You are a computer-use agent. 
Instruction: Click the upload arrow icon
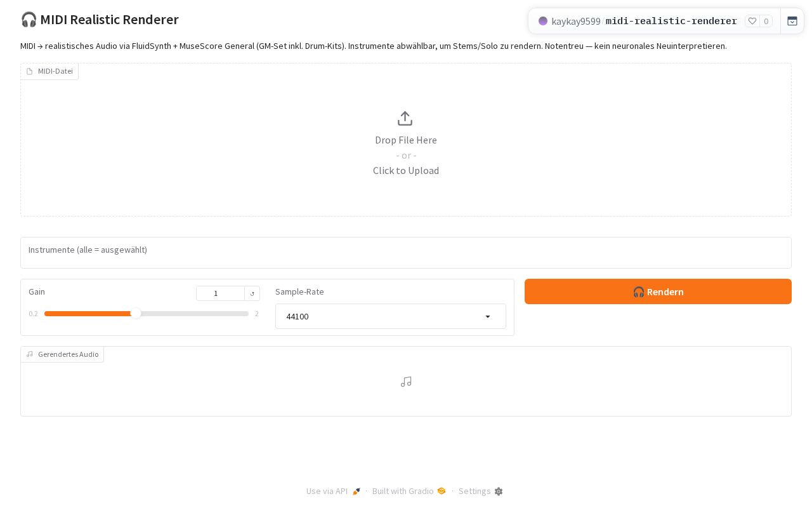[405, 119]
